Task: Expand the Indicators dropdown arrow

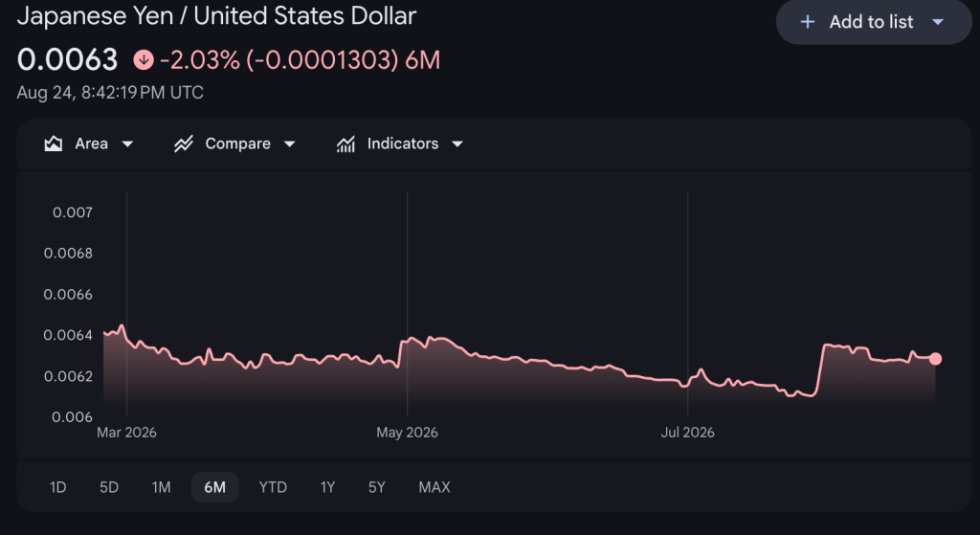Action: tap(457, 145)
